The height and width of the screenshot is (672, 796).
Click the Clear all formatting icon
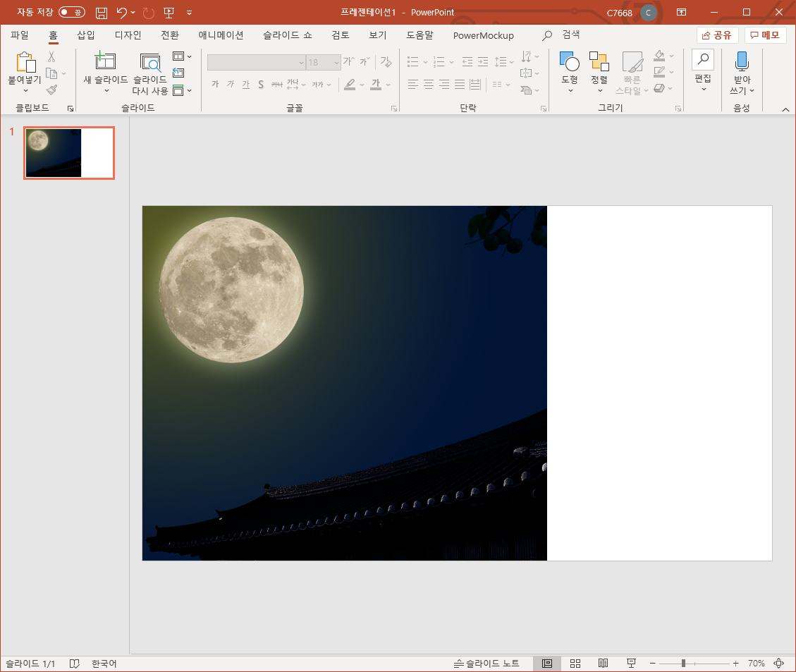click(x=386, y=61)
